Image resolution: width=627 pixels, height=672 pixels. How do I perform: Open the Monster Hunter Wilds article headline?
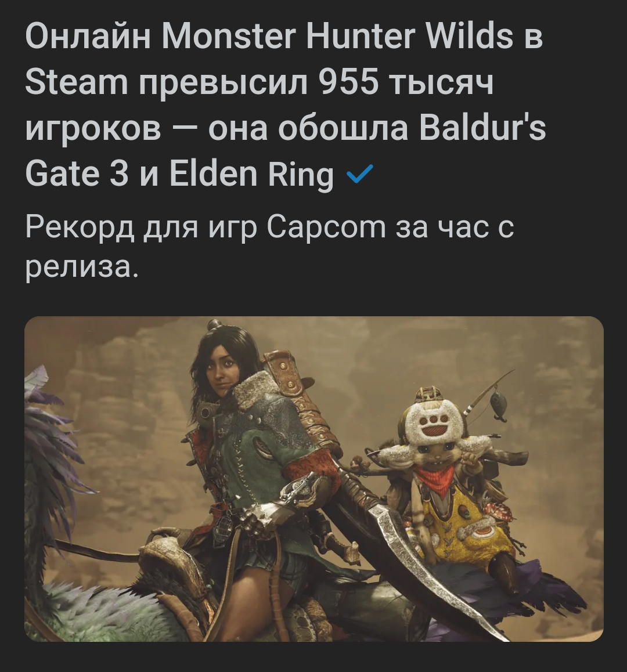(285, 105)
